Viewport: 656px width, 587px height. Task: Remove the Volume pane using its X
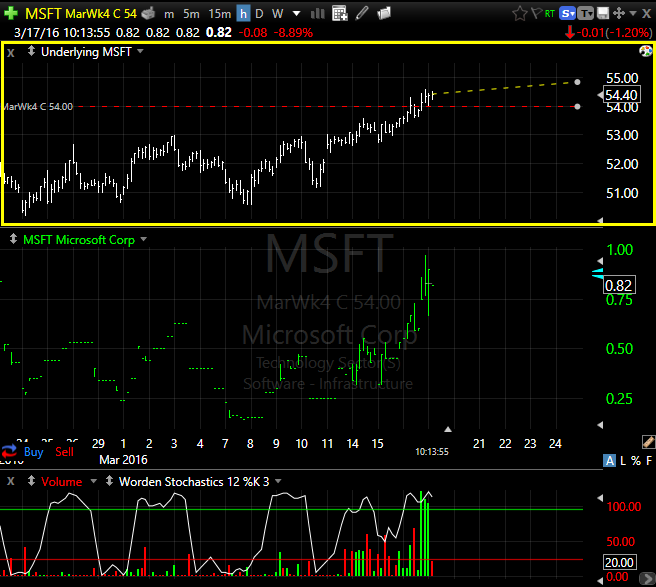(x=11, y=481)
